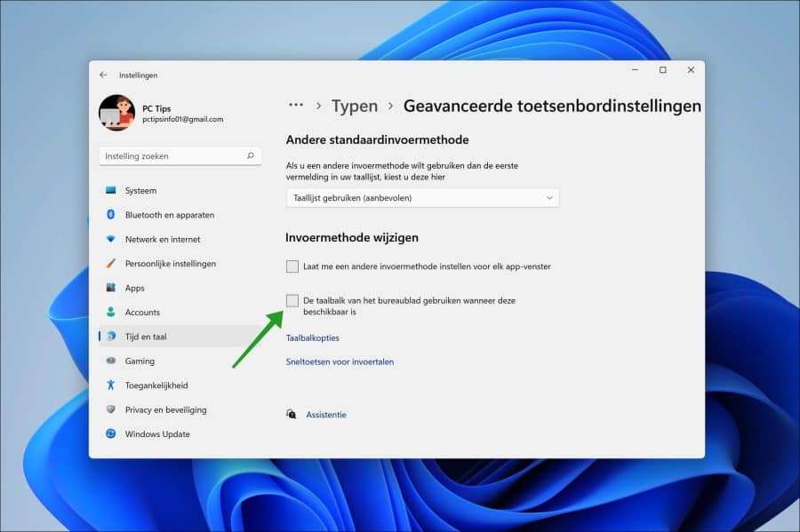Click the breadcrumb ellipsis (three dots)
Viewport: 800px width, 532px height.
pos(296,105)
